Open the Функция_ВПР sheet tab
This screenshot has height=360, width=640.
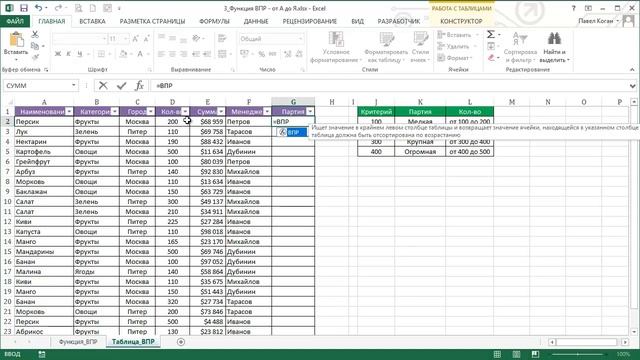pyautogui.click(x=78, y=342)
